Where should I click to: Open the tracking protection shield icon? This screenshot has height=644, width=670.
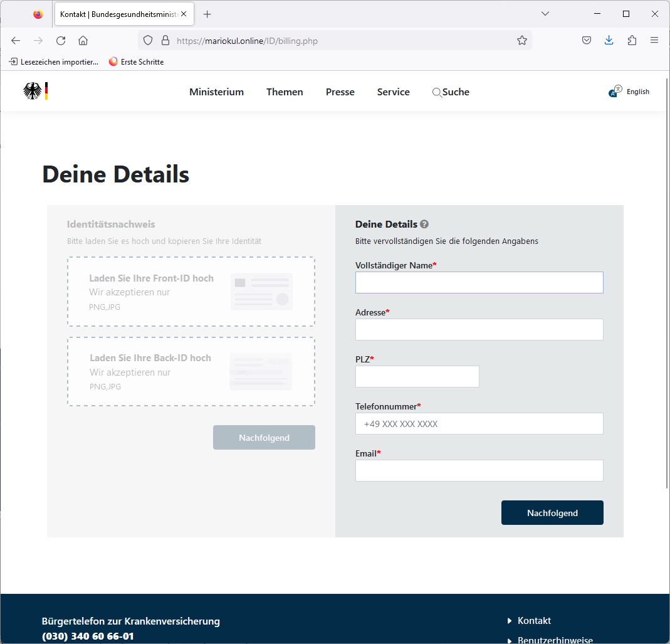(148, 41)
